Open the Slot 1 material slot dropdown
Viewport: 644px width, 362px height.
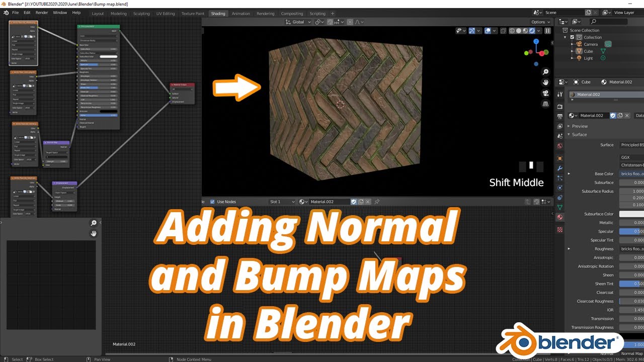pos(282,202)
